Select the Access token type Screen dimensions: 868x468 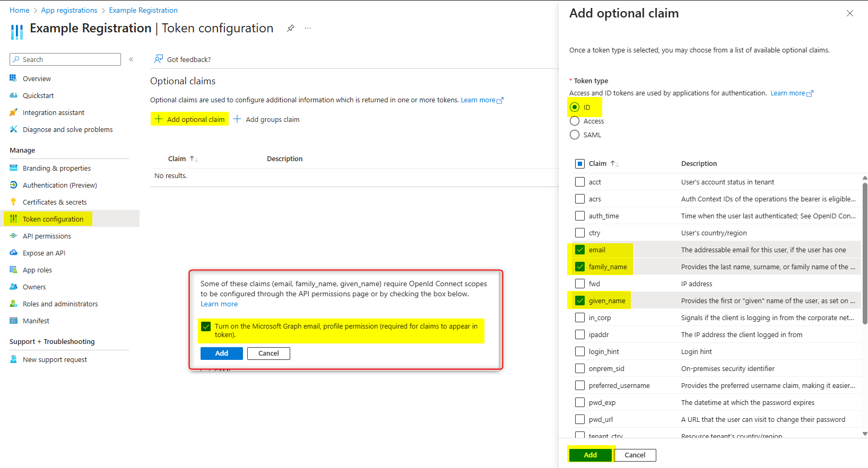coord(575,121)
